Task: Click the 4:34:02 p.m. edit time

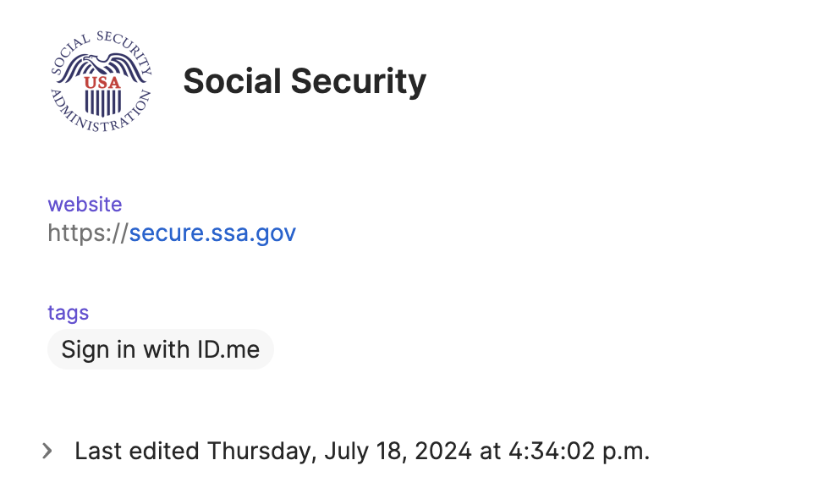Action: (578, 451)
